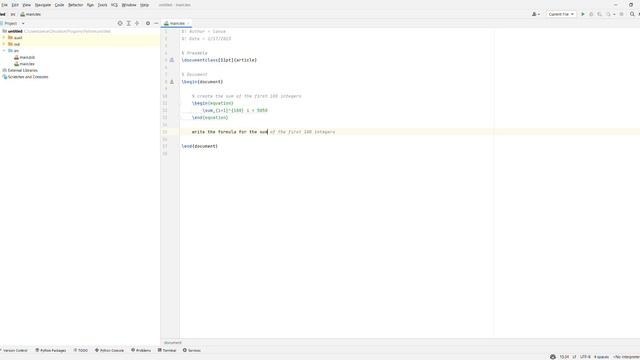Click the Stop square icon
The width and height of the screenshot is (640, 360).
pos(622,14)
